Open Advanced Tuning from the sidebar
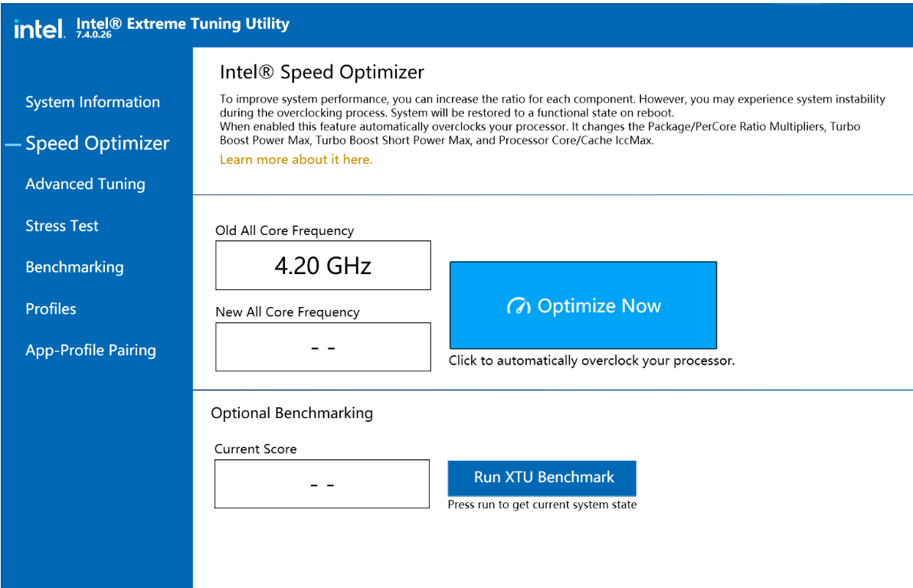The height and width of the screenshot is (588, 913). click(x=85, y=184)
